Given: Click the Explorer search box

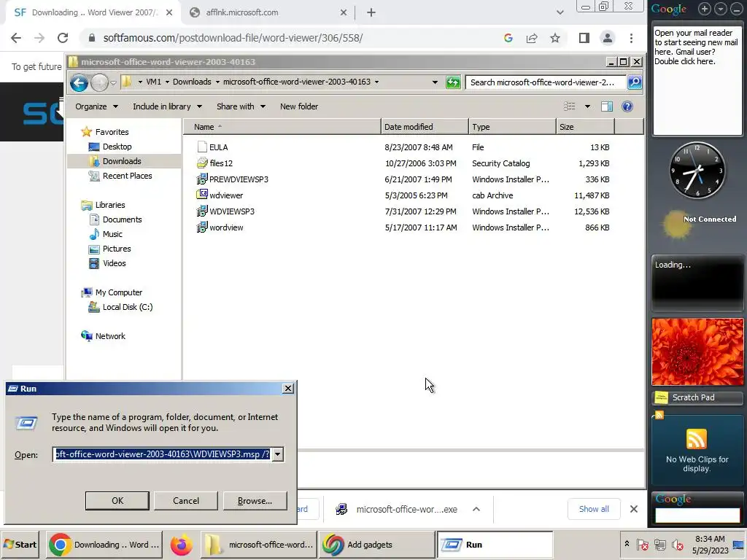Looking at the screenshot, I should (x=546, y=82).
